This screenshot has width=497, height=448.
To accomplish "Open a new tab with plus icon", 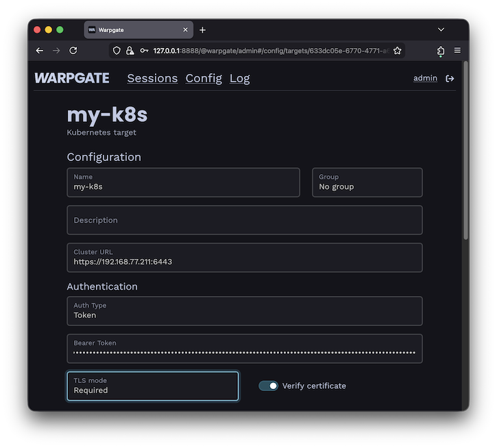I will click(202, 30).
